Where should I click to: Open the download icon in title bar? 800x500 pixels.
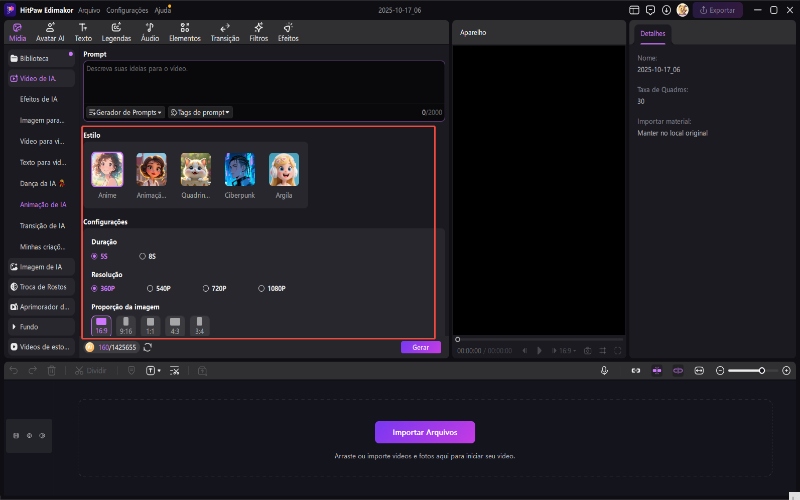[x=666, y=10]
